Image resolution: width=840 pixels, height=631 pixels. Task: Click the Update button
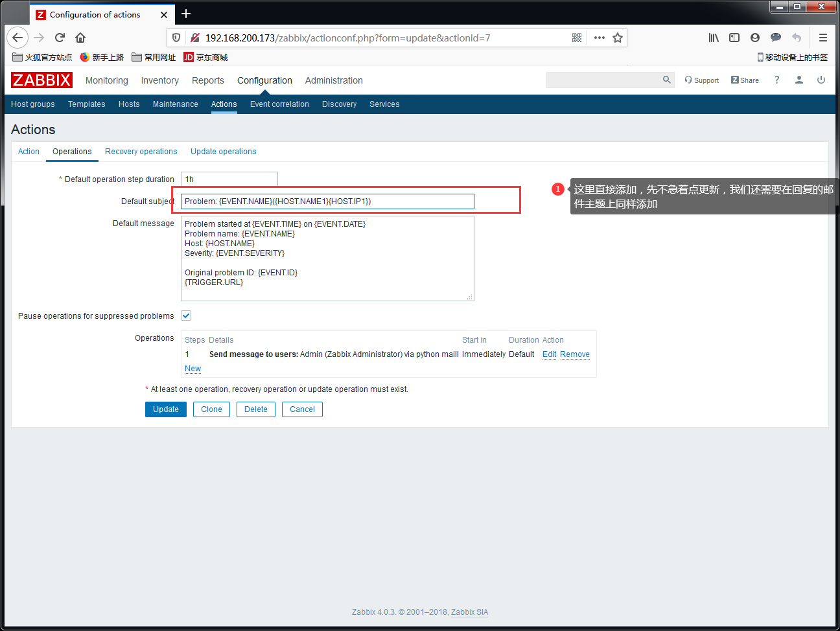[166, 409]
